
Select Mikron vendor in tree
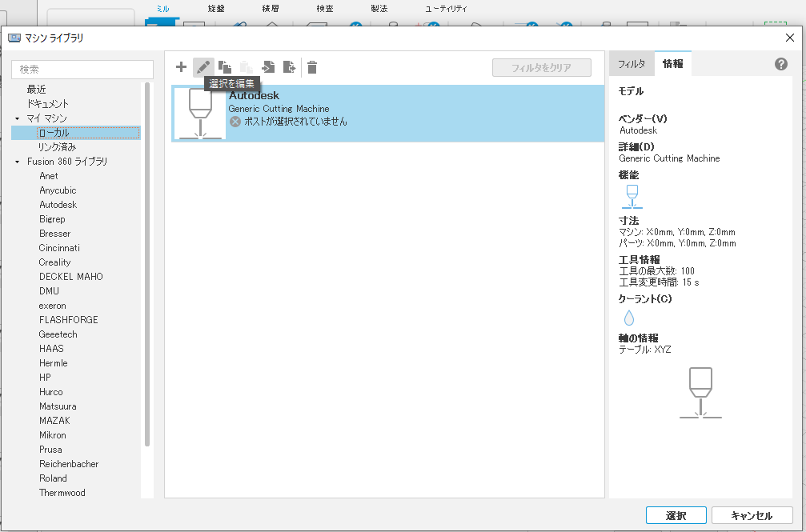click(x=53, y=435)
